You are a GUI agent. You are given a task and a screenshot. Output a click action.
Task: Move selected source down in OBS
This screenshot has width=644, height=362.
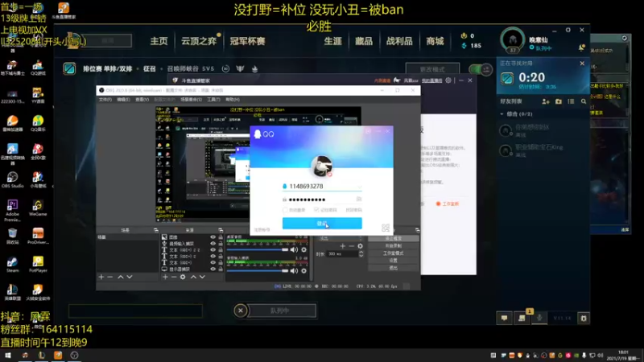(x=202, y=277)
